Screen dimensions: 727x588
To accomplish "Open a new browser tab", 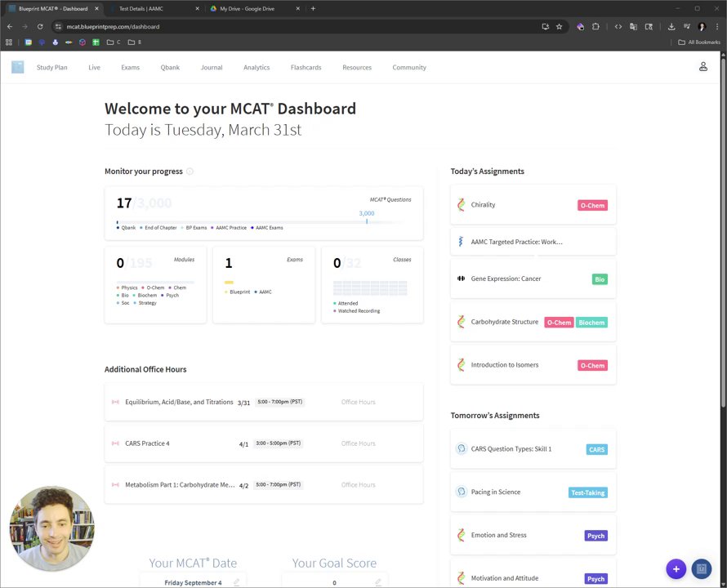I will point(314,8).
